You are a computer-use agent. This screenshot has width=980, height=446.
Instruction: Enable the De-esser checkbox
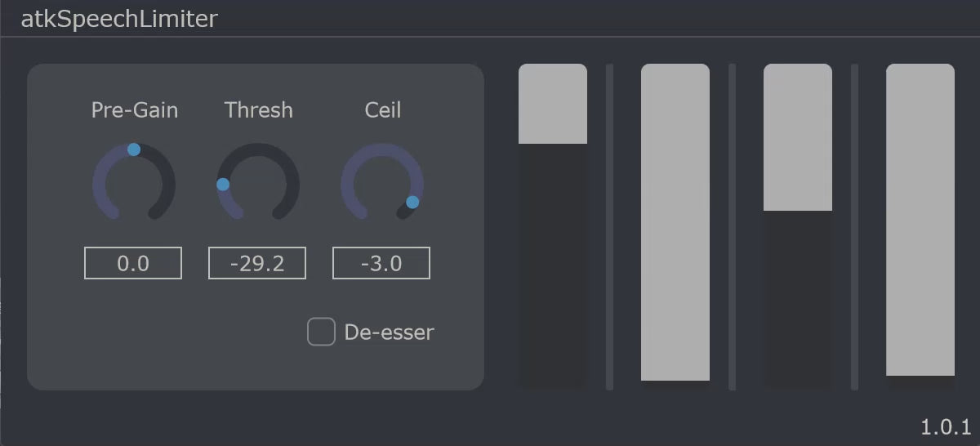point(321,332)
